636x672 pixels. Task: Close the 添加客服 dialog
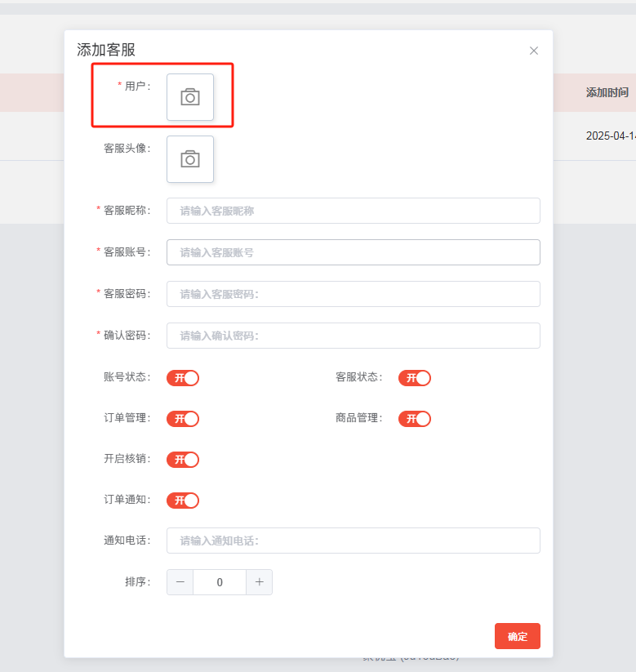[x=534, y=51]
